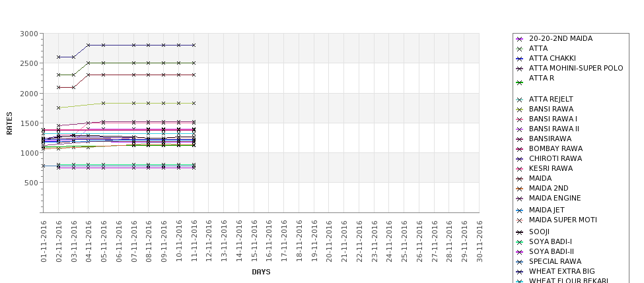
Task: Click the MAIDA SUPER MOTI legend marker
Action: [x=520, y=220]
